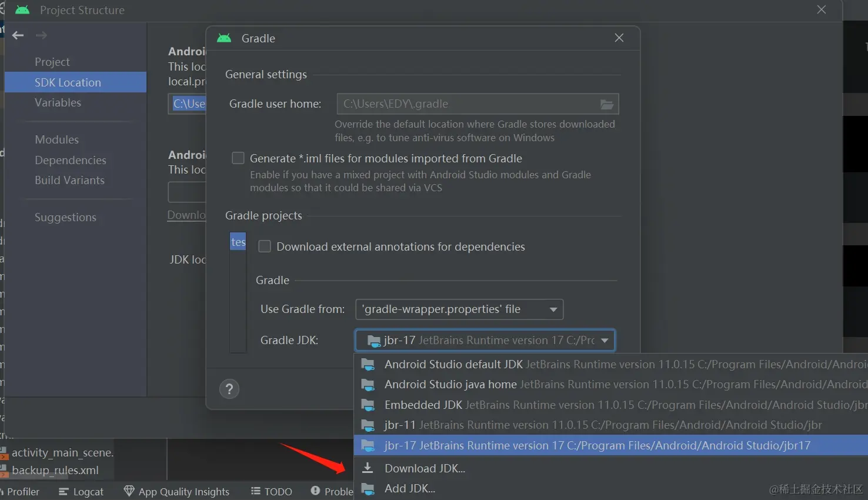Viewport: 868px width, 500px height.
Task: Open the Use Gradle from dropdown
Action: 459,309
